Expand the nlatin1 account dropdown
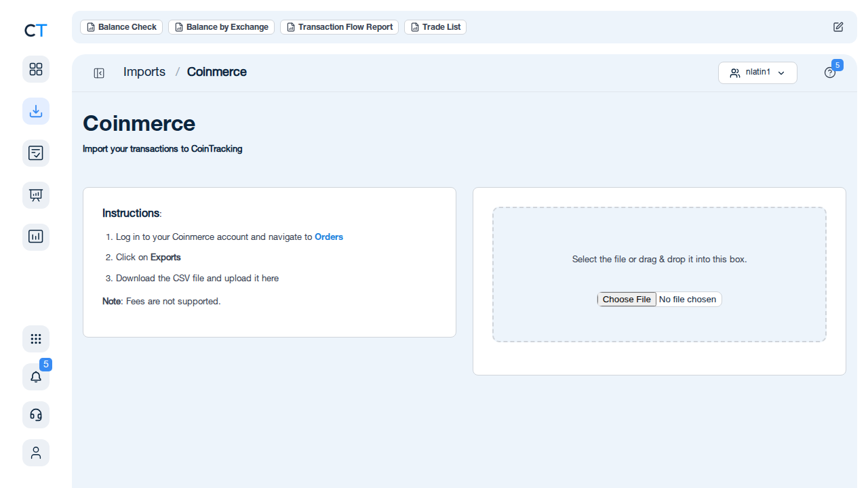This screenshot has height=488, width=868. 757,73
